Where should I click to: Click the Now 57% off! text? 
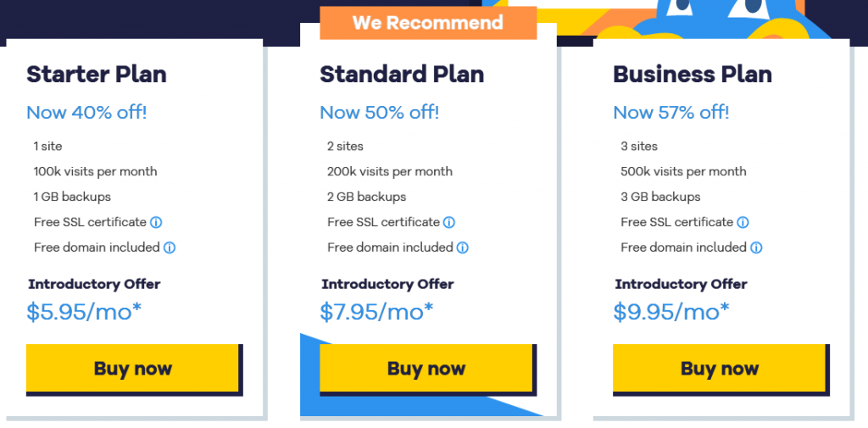(x=671, y=112)
